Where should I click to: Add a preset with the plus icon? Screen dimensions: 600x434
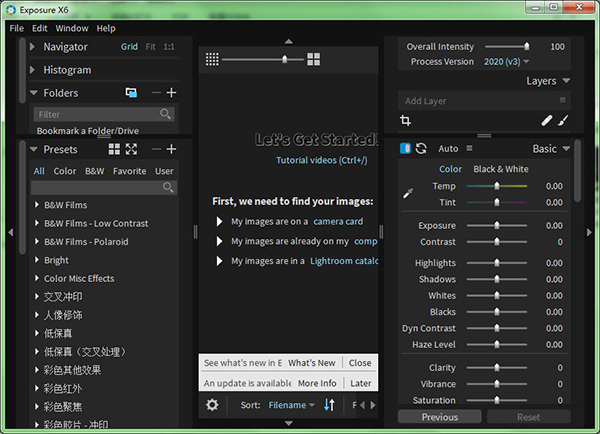pos(171,149)
